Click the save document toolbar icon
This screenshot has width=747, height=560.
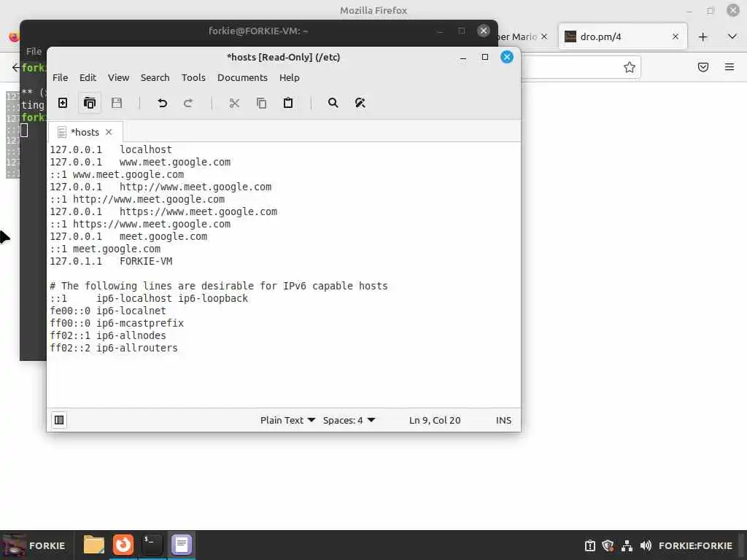pos(117,103)
